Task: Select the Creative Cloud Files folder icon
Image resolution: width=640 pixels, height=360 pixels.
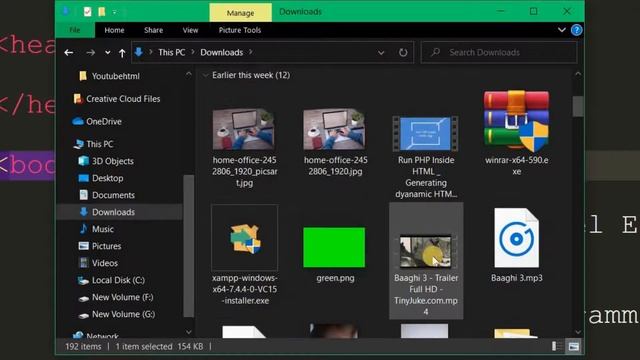Action: click(x=78, y=99)
